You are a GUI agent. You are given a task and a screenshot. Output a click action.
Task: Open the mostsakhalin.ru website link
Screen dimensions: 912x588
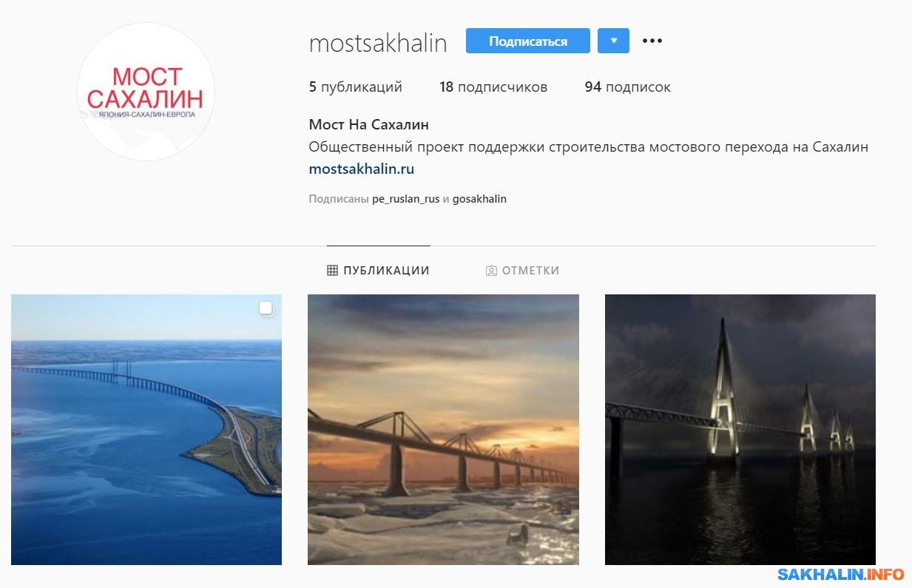[x=362, y=169]
